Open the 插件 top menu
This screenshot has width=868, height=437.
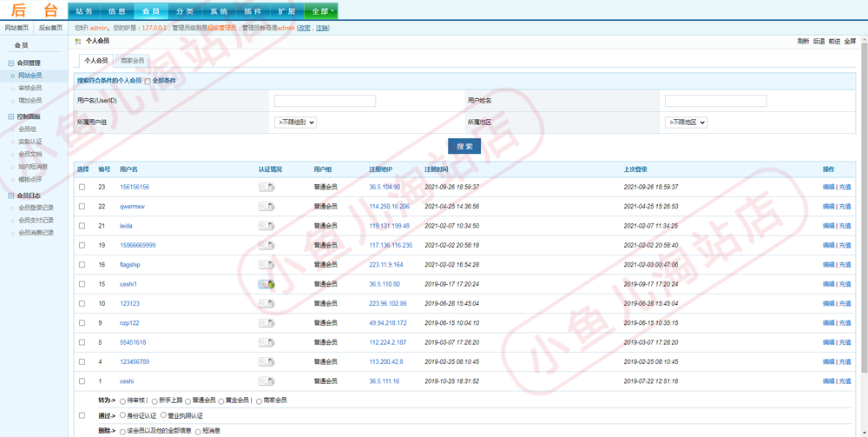coord(253,11)
